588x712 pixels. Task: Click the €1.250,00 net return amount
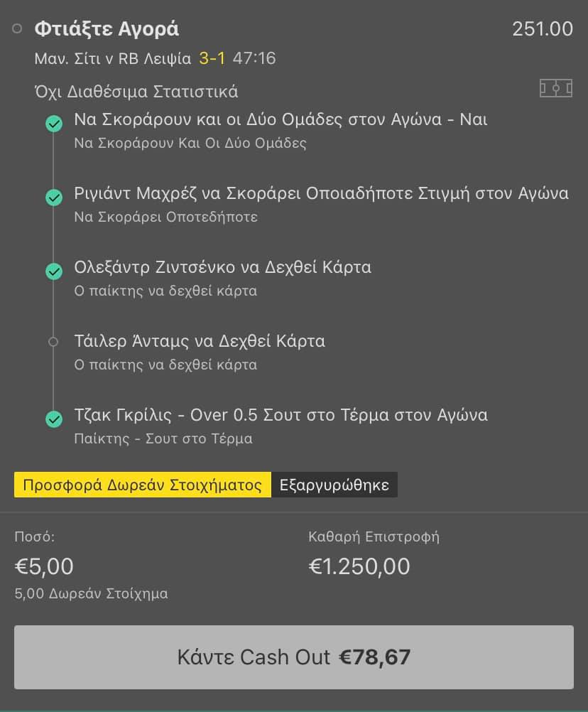359,566
